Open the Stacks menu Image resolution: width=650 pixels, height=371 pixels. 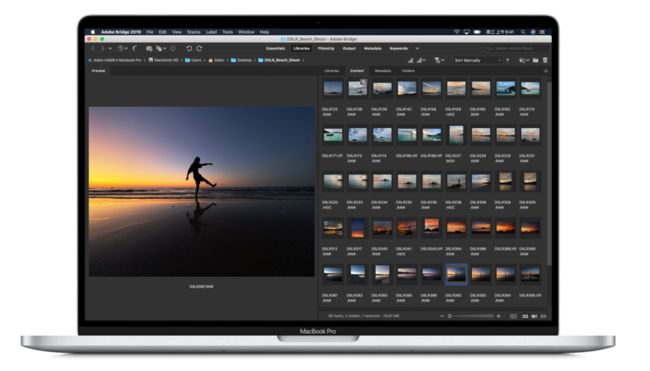coord(194,32)
